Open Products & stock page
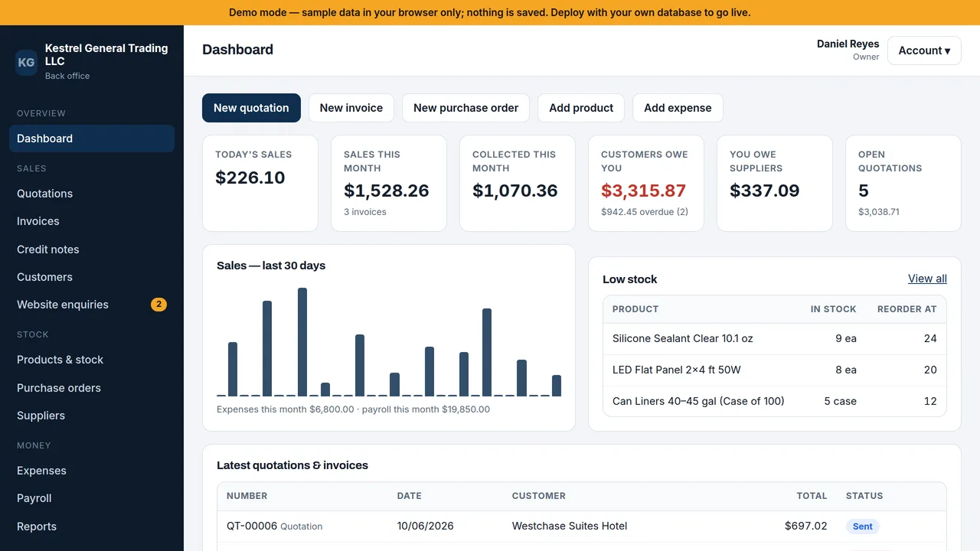This screenshot has width=980, height=551. pos(92,360)
